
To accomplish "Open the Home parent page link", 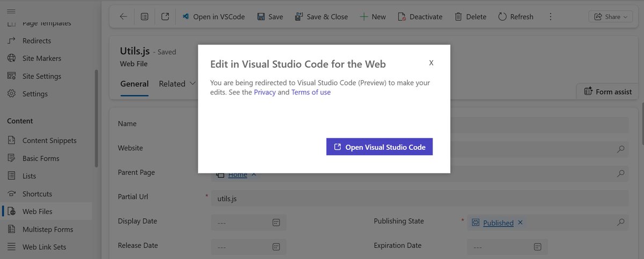I will (238, 175).
